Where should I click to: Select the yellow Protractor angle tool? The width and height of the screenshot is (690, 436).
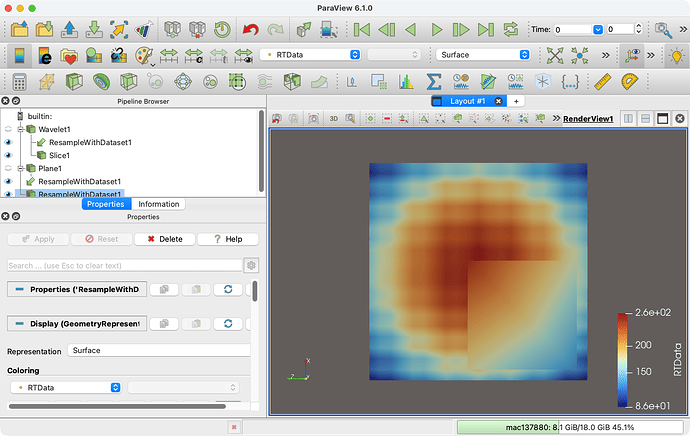630,82
